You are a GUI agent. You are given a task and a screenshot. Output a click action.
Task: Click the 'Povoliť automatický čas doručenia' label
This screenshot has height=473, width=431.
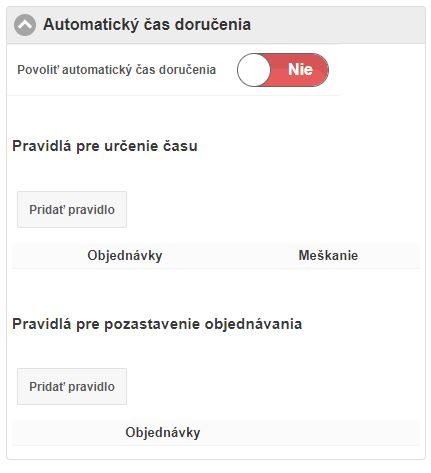point(117,70)
